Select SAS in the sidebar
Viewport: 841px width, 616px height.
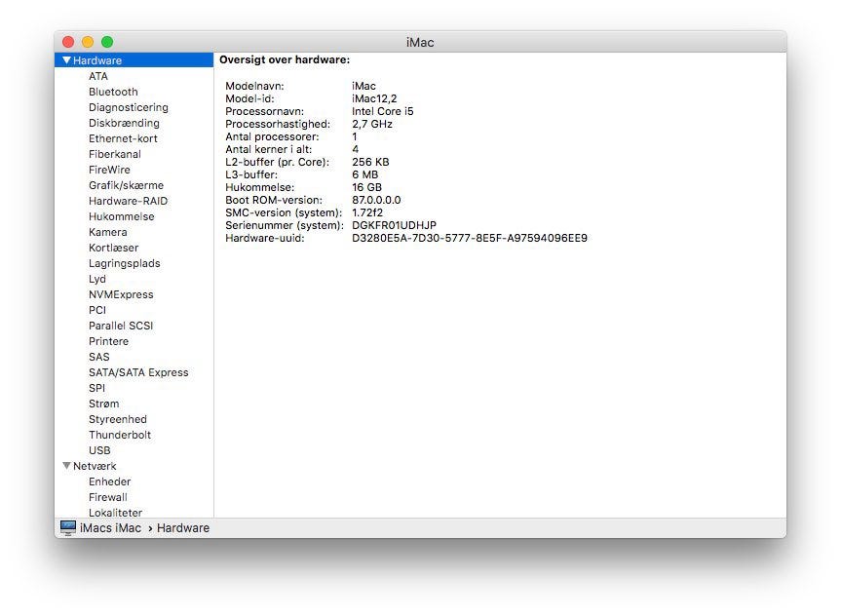coord(98,357)
